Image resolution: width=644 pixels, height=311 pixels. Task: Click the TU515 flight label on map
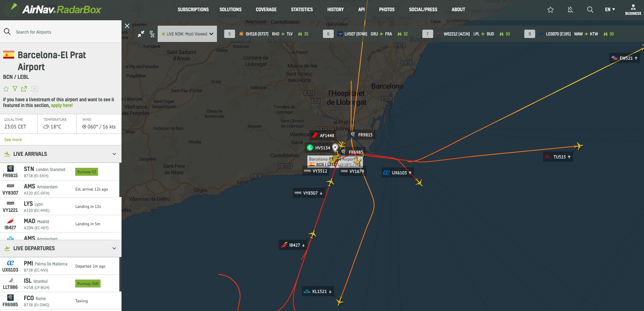[558, 157]
